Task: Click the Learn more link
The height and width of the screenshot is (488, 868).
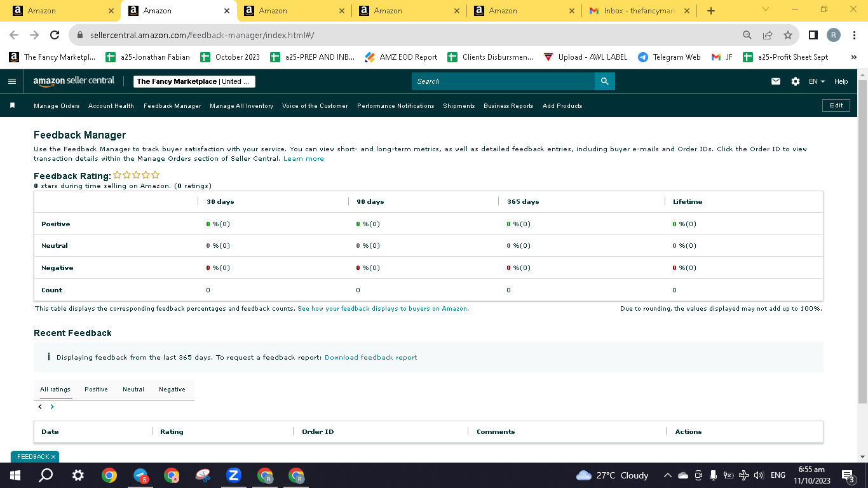Action: [304, 159]
